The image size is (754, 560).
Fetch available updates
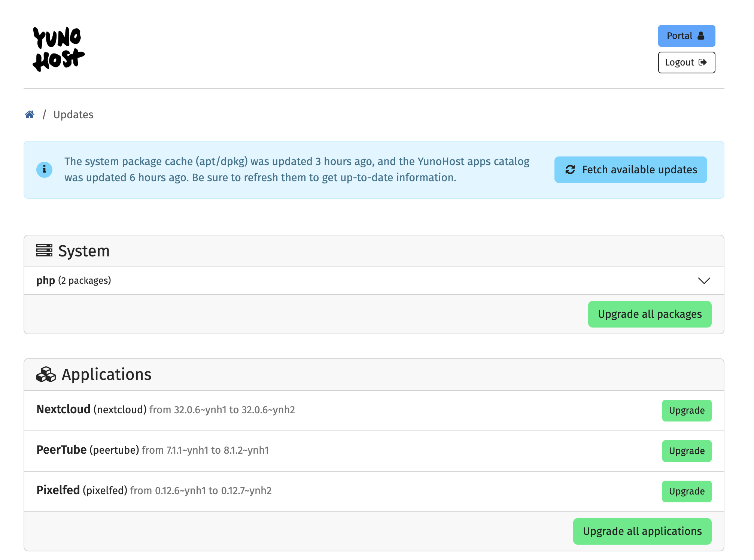[x=630, y=169]
